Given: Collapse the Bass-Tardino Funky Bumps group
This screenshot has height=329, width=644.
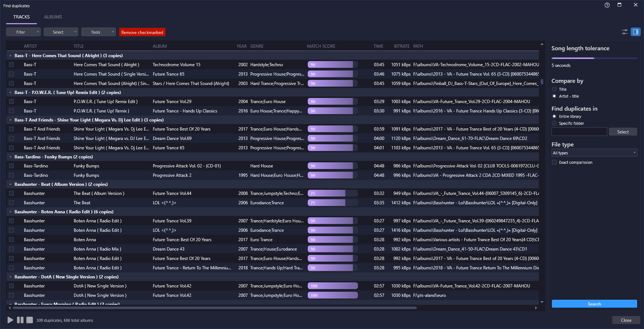Looking at the screenshot, I should click(x=10, y=157).
